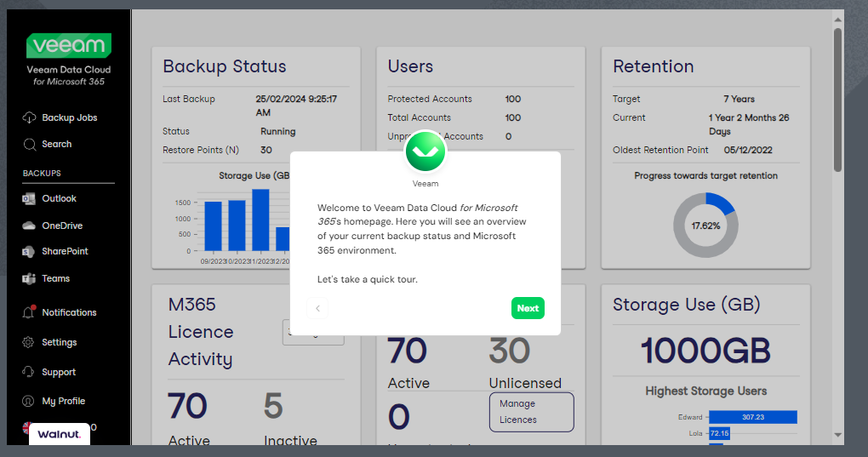Open the Settings gear icon
Viewport: 868px width, 457px height.
tap(28, 342)
